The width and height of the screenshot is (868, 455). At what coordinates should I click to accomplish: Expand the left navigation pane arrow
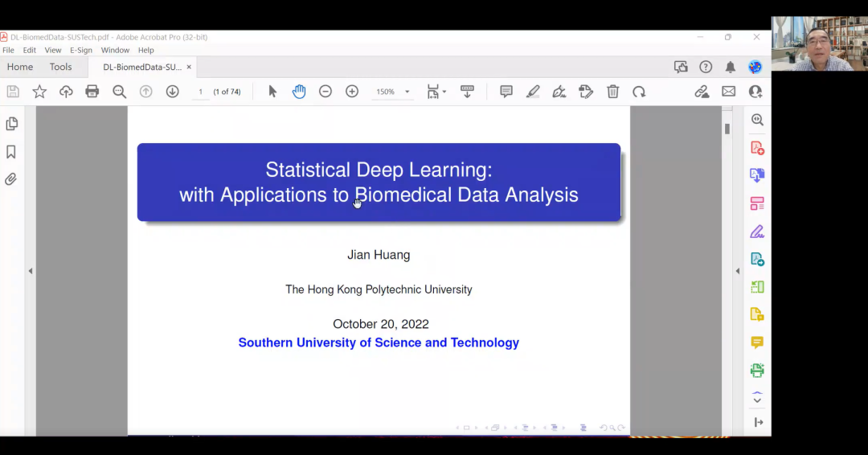tap(31, 271)
